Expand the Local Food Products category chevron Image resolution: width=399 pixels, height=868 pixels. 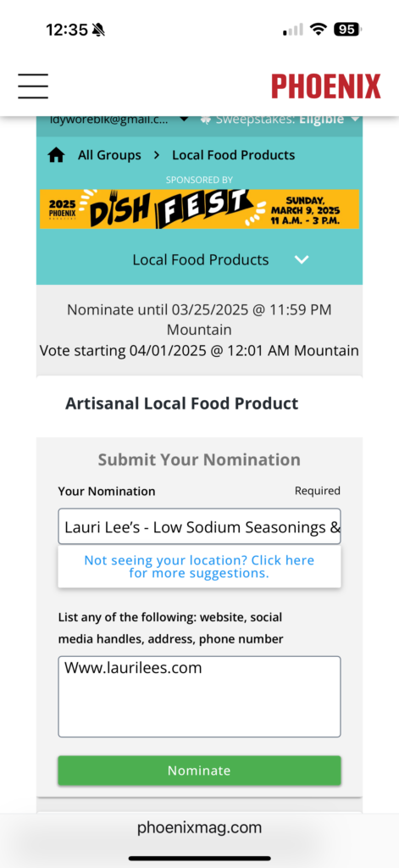pyautogui.click(x=302, y=259)
